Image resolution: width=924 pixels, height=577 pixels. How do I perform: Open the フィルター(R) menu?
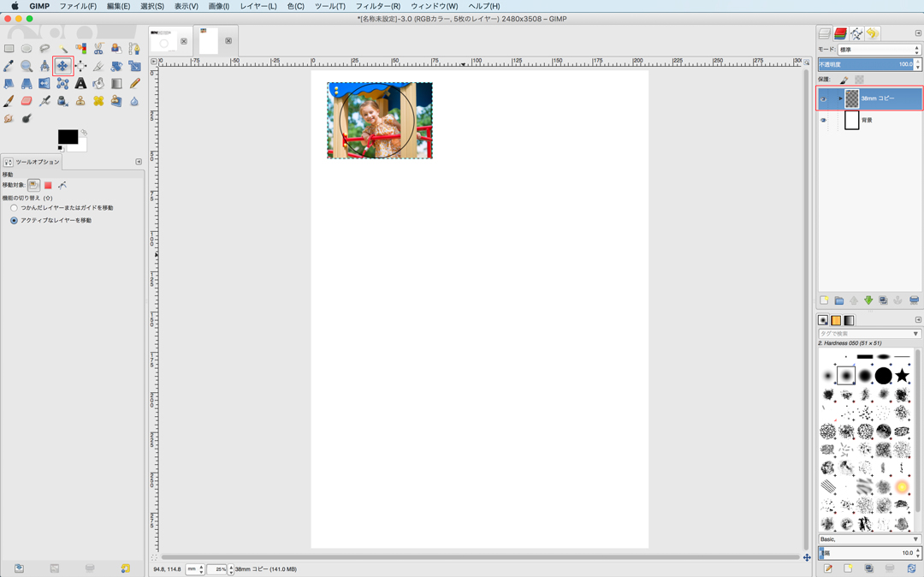point(377,6)
